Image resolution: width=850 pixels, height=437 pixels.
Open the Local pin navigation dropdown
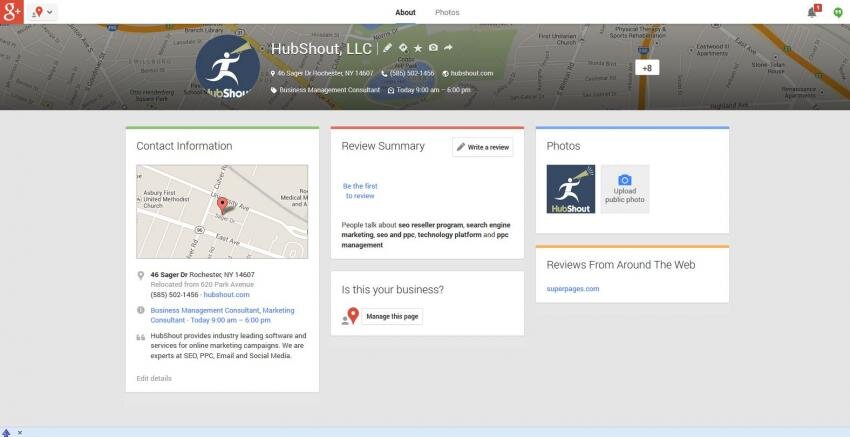pyautogui.click(x=43, y=12)
